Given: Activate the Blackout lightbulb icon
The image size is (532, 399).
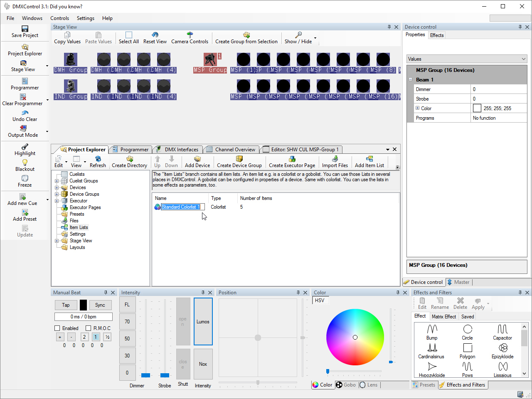Looking at the screenshot, I should 25,163.
